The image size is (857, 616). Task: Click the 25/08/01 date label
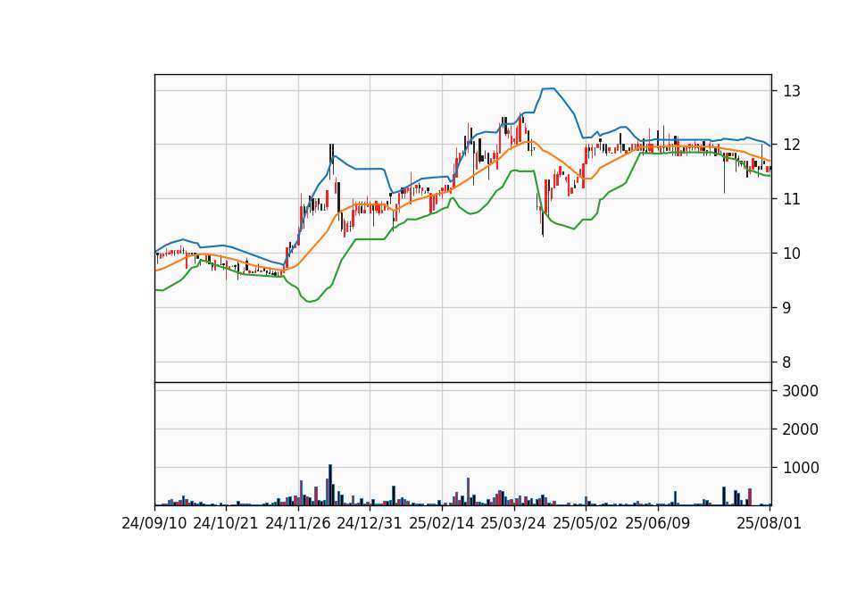pos(769,523)
